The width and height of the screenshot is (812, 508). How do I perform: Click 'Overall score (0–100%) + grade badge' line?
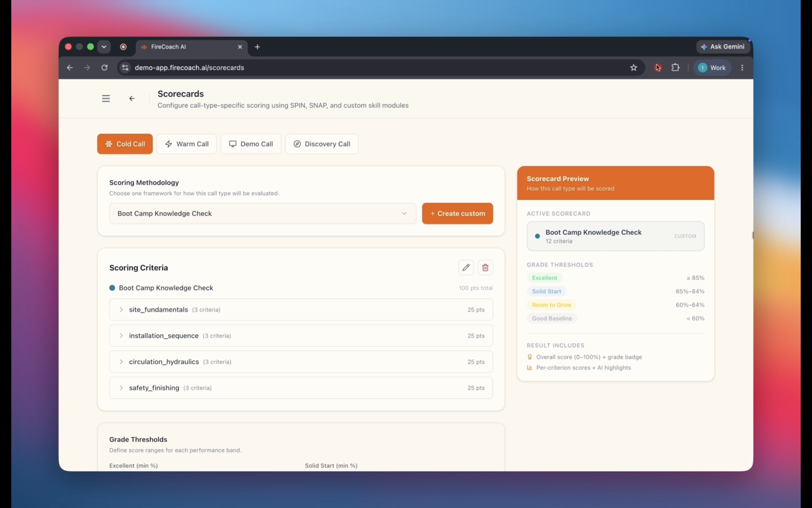[x=589, y=357]
